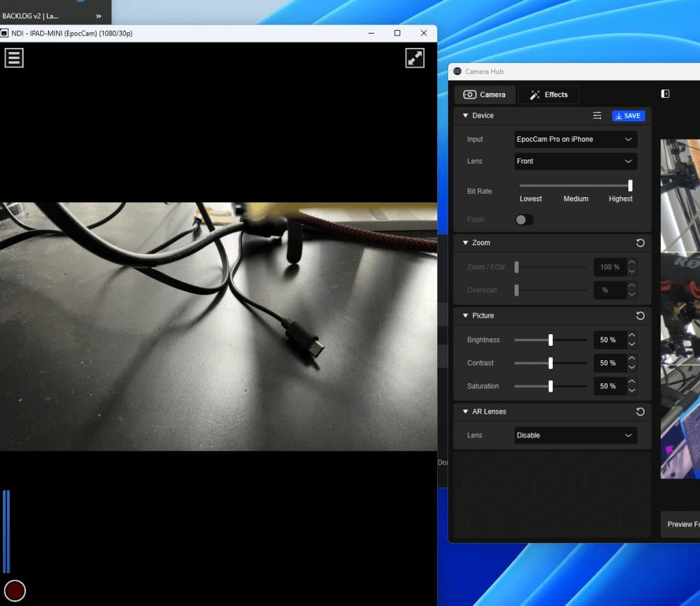Increase Zoom / FOV with up arrow

point(632,263)
